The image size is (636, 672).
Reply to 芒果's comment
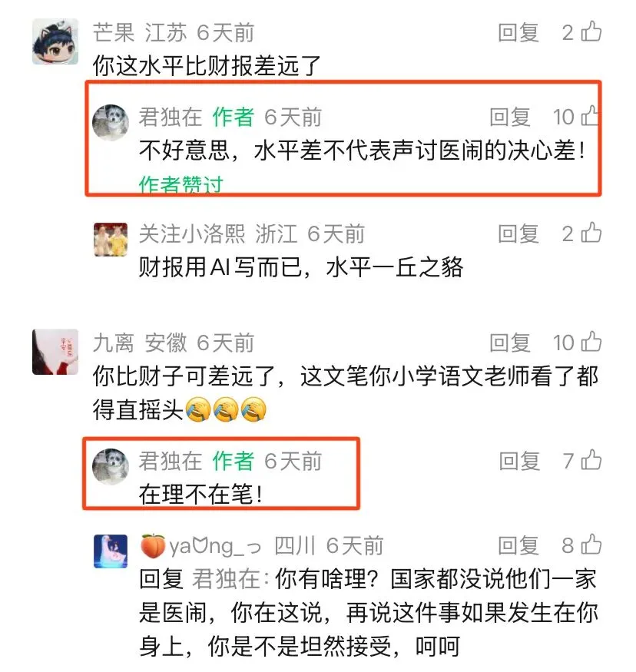(518, 32)
